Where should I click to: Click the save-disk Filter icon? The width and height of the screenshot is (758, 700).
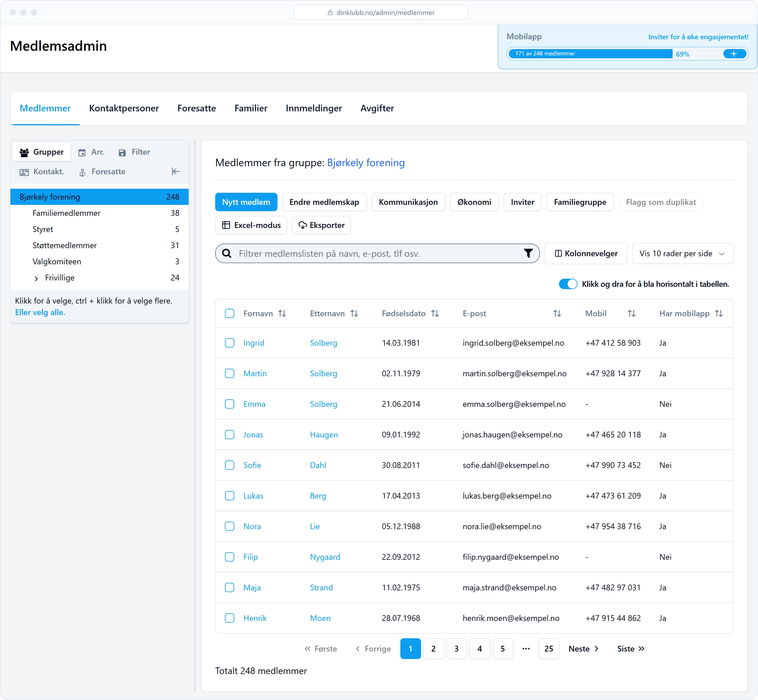122,152
